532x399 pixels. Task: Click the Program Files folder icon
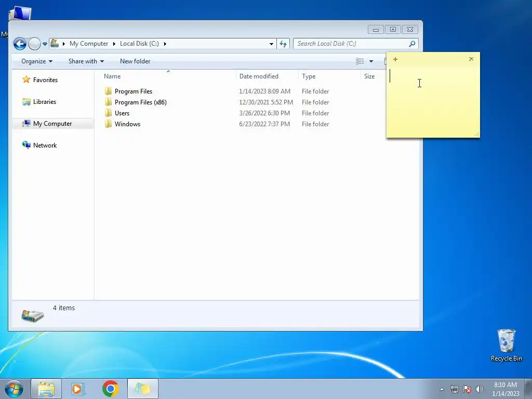tap(108, 91)
